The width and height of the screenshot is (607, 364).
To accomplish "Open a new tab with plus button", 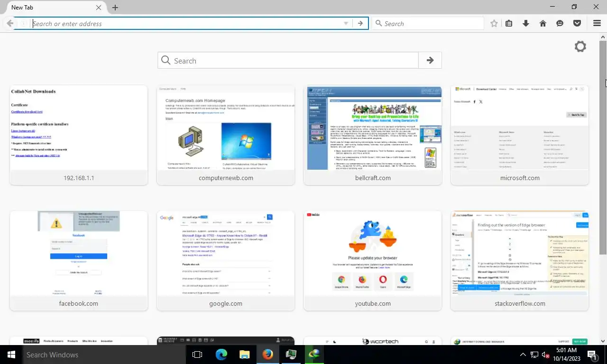I will click(x=115, y=8).
